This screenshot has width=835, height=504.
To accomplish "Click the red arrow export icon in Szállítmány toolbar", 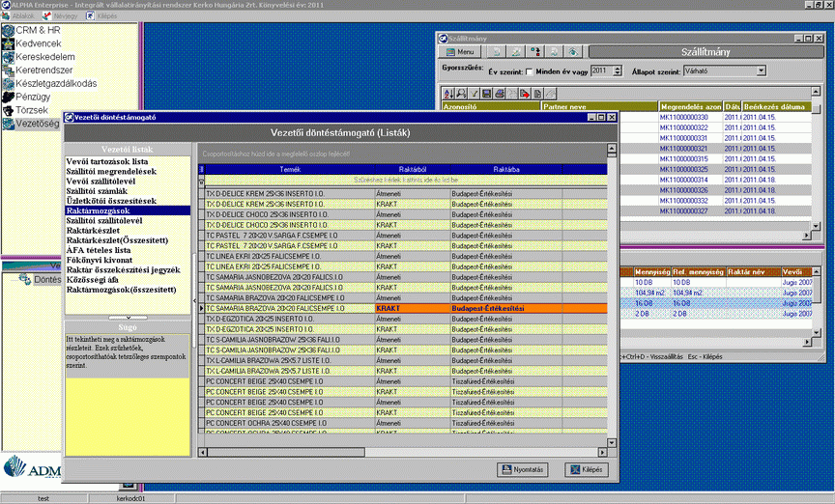I will (x=525, y=94).
